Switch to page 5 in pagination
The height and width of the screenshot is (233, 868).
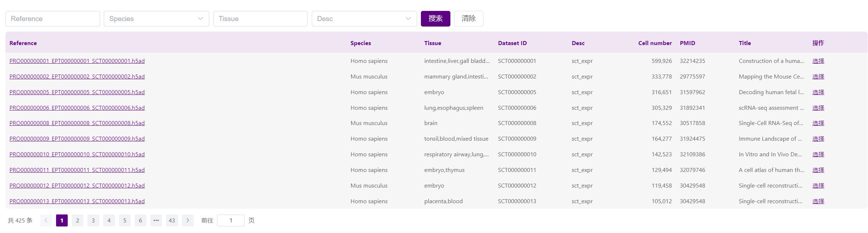(125, 220)
